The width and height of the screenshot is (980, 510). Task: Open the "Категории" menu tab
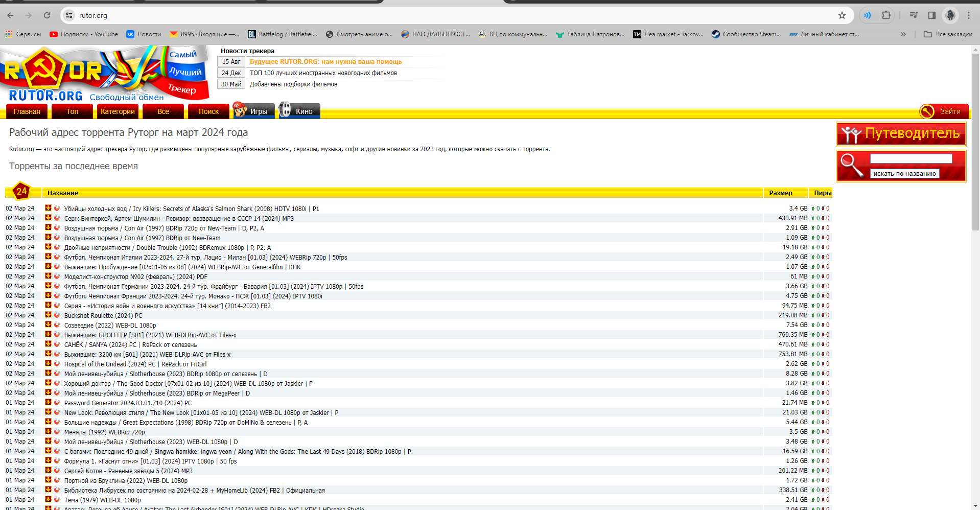[118, 111]
